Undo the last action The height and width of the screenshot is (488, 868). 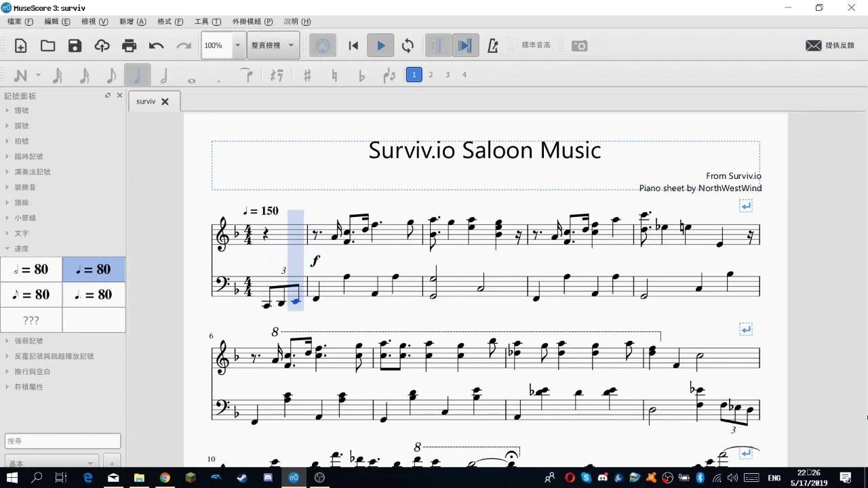157,46
